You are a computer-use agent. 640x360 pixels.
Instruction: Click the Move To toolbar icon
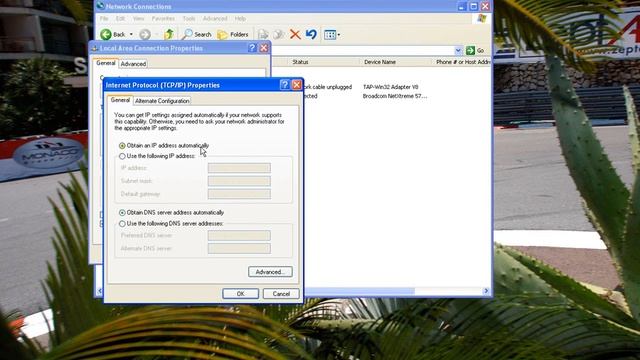point(263,35)
